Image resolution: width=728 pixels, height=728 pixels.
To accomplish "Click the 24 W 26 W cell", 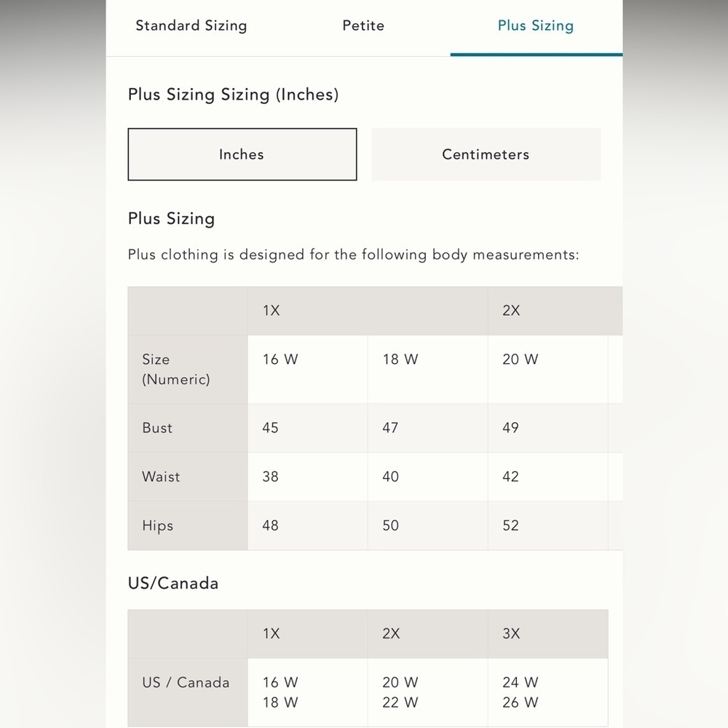I will point(548,692).
